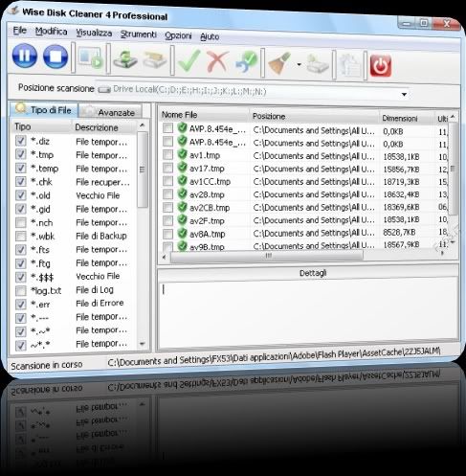Uncheck the *.chk file type
Image resolution: width=466 pixels, height=476 pixels.
tap(20, 181)
